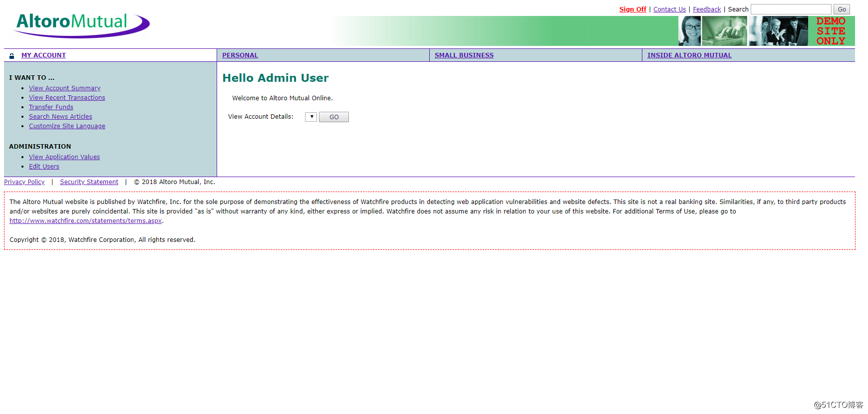Open the INSIDE ALTORO MUTUAL tab
The height and width of the screenshot is (414, 868).
[x=689, y=55]
